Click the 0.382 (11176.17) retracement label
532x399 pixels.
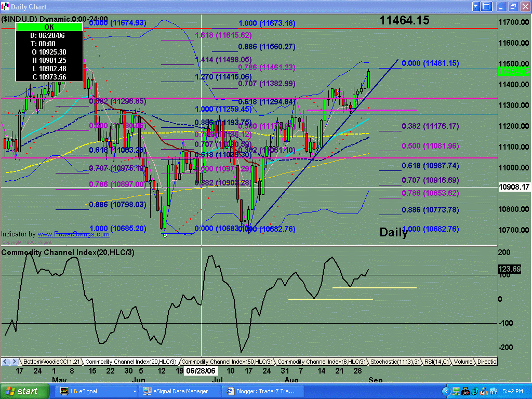[430, 126]
